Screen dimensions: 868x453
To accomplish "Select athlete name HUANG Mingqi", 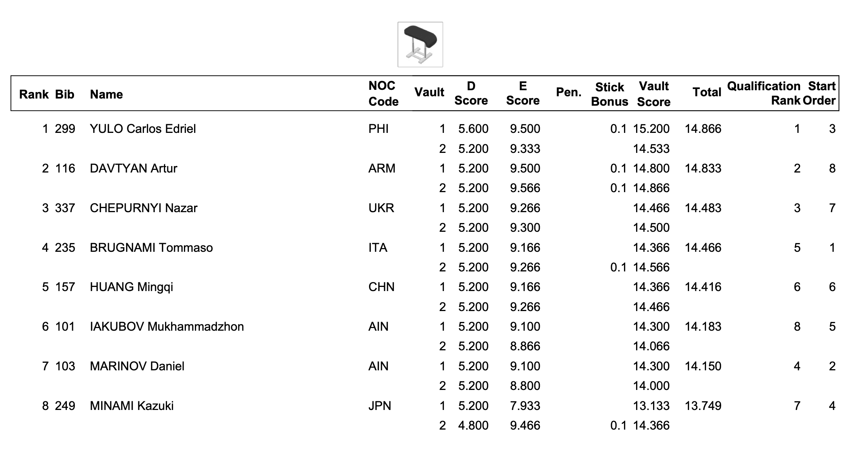I will tap(131, 287).
